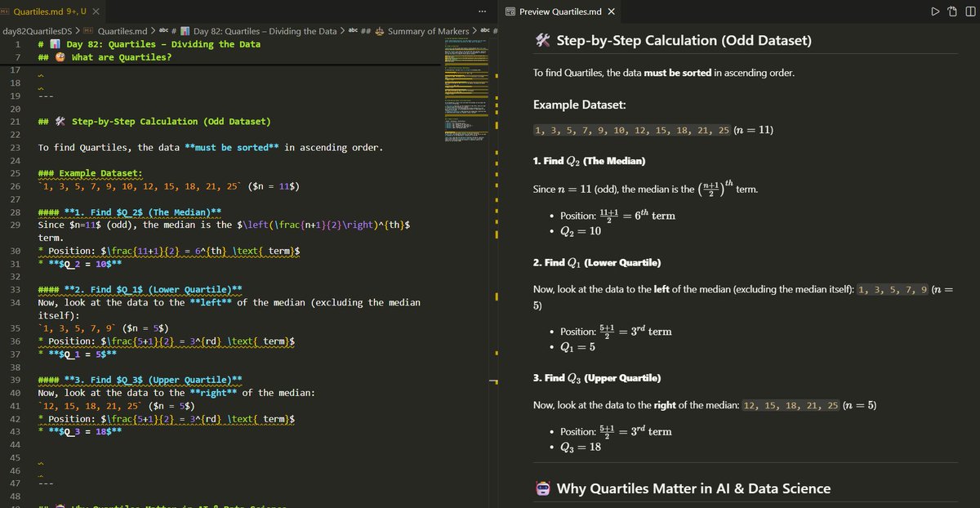Click the preview bullet 'Q1 = 5'
The width and height of the screenshot is (980, 508).
point(577,347)
